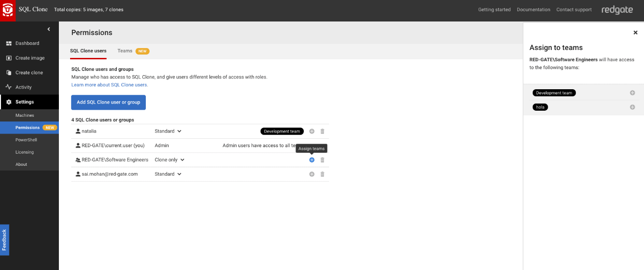Click the Settings gear icon
644x270 pixels.
click(8, 102)
